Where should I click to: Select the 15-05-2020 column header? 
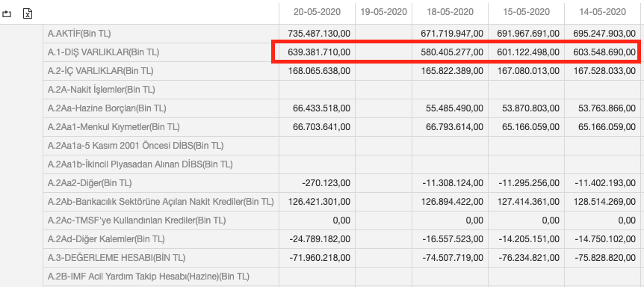526,12
